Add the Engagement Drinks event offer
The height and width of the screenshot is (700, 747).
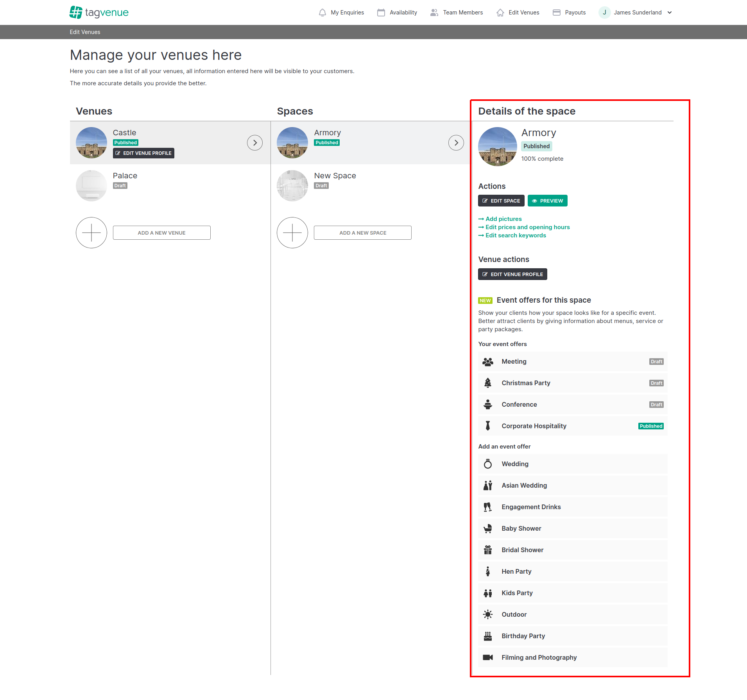573,507
